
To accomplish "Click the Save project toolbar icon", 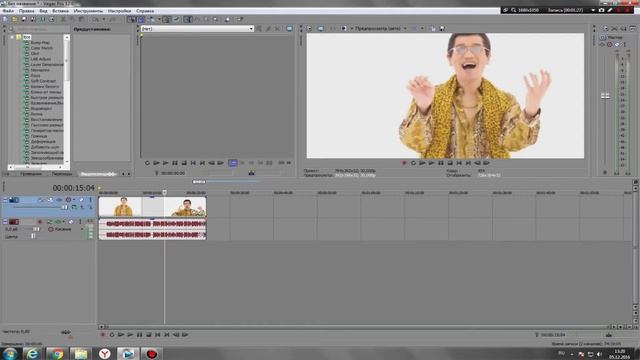I will click(24, 19).
